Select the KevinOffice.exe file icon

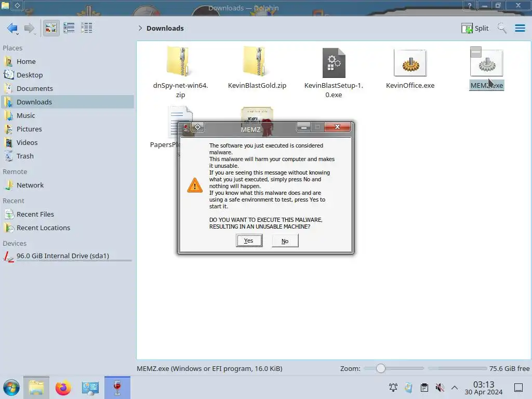(410, 63)
